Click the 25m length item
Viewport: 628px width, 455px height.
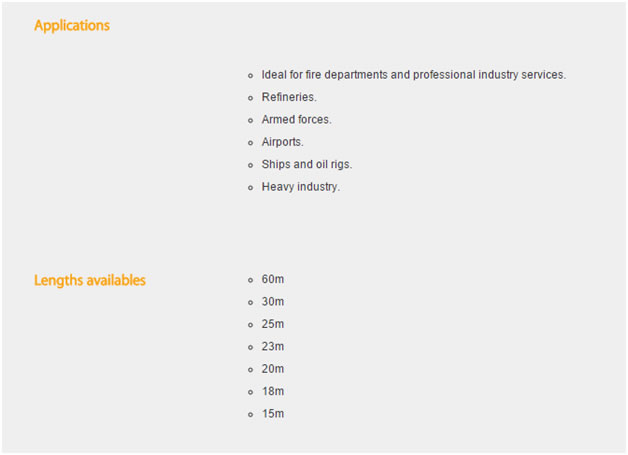273,324
